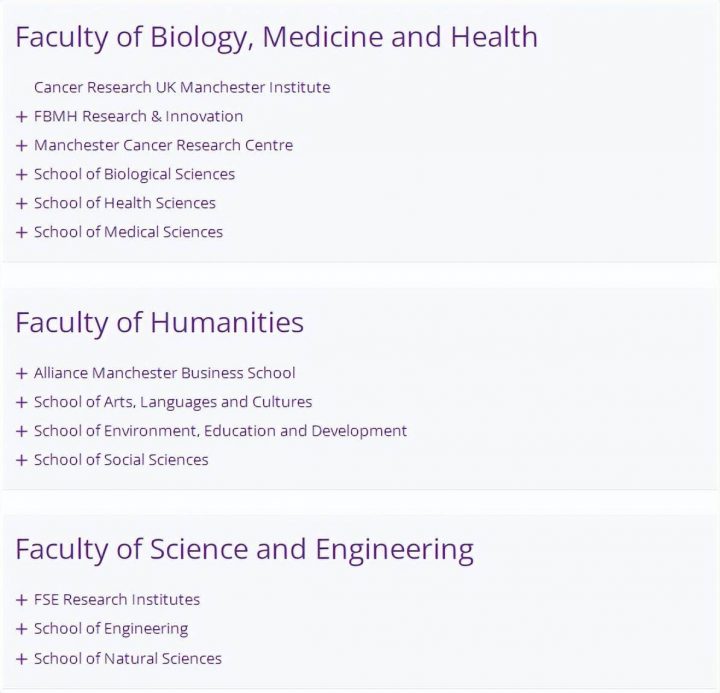Screen dimensions: 720x693
Task: Click plus icon beside School of Biological Sciences
Action: point(22,175)
